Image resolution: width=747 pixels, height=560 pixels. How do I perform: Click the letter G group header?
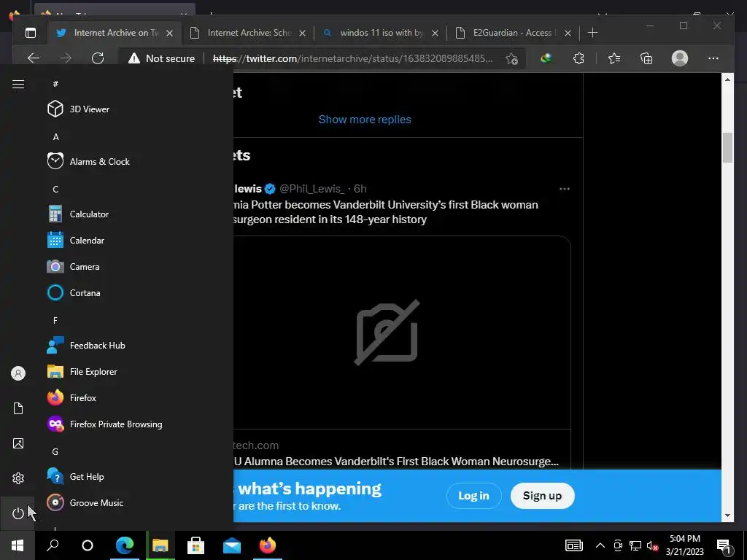coord(55,451)
